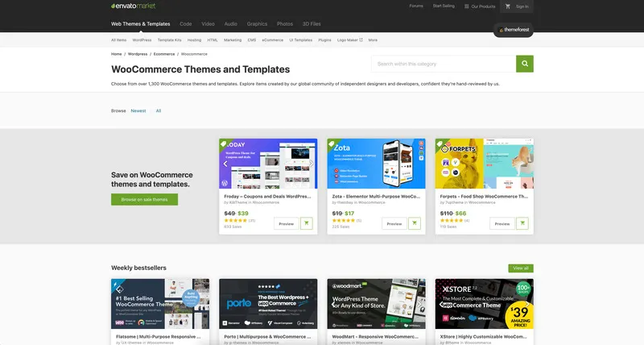The height and width of the screenshot is (345, 644).
Task: Click Froday star rating
Action: 235,220
